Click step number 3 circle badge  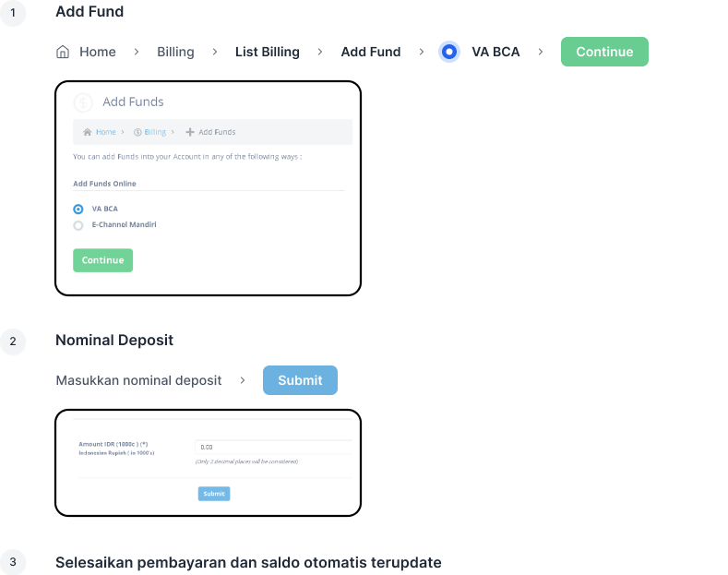pyautogui.click(x=13, y=562)
